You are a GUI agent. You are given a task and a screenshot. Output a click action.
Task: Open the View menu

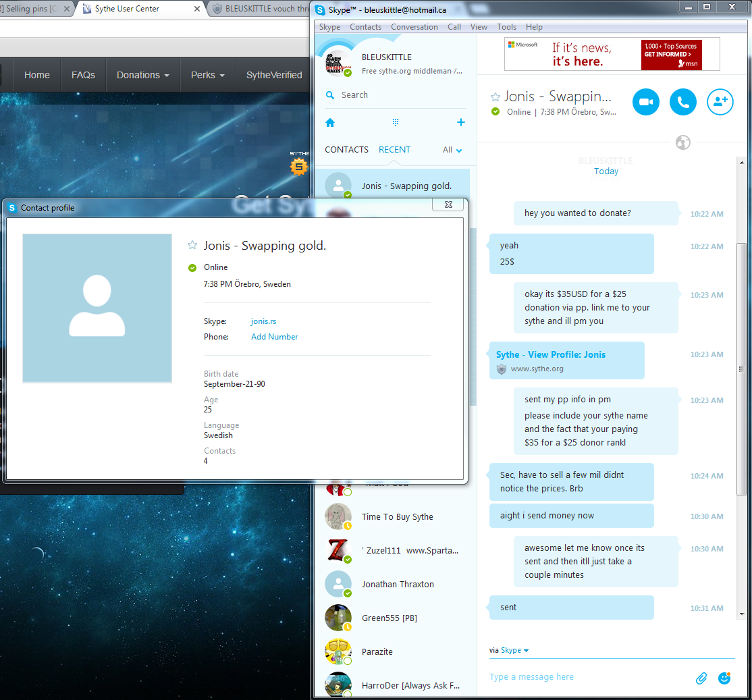click(479, 27)
